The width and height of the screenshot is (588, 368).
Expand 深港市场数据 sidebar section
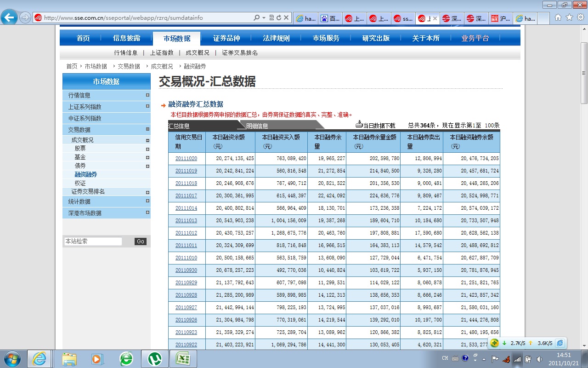pos(147,213)
